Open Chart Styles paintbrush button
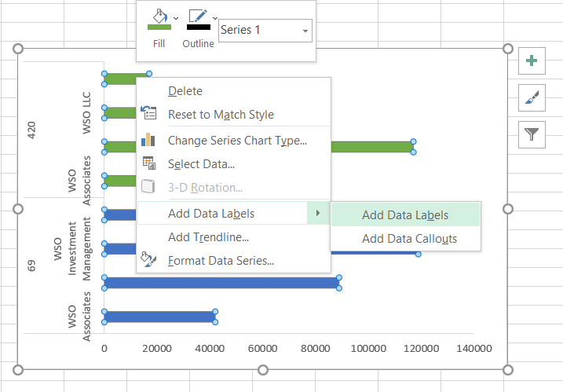The width and height of the screenshot is (563, 392). click(532, 98)
